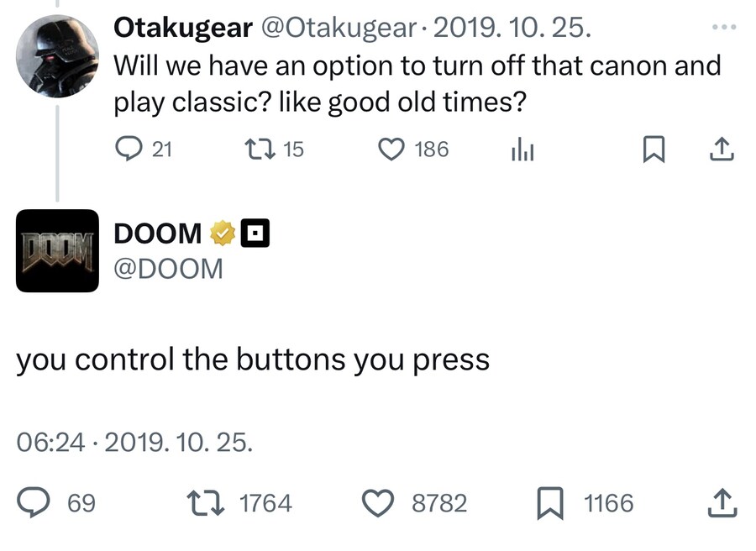
Task: Click reply icon on Otakugear's tweet
Action: tap(129, 149)
